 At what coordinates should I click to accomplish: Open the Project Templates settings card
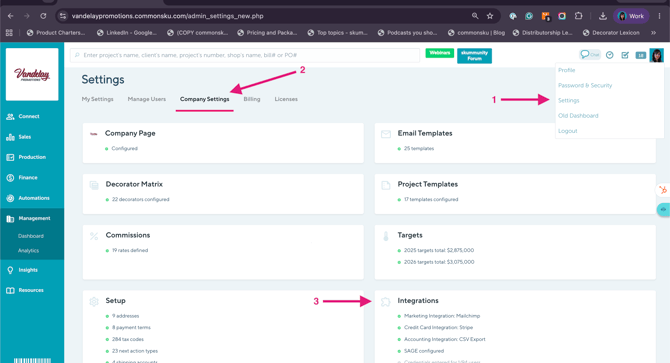tap(515, 194)
